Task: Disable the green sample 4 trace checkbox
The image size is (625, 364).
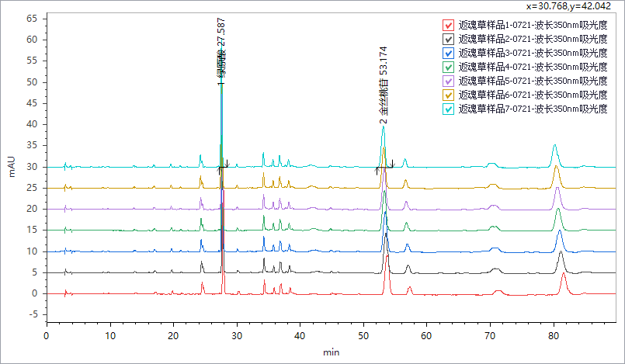Action: tap(448, 67)
